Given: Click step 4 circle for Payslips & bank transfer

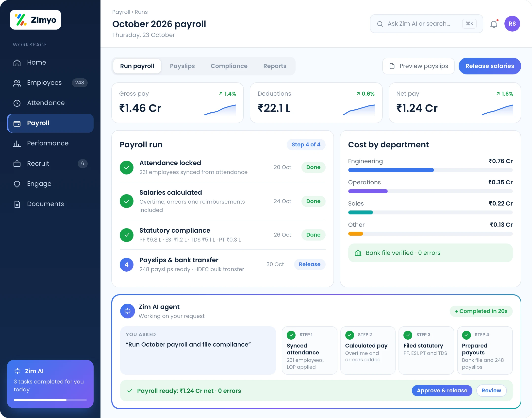Looking at the screenshot, I should [x=127, y=264].
